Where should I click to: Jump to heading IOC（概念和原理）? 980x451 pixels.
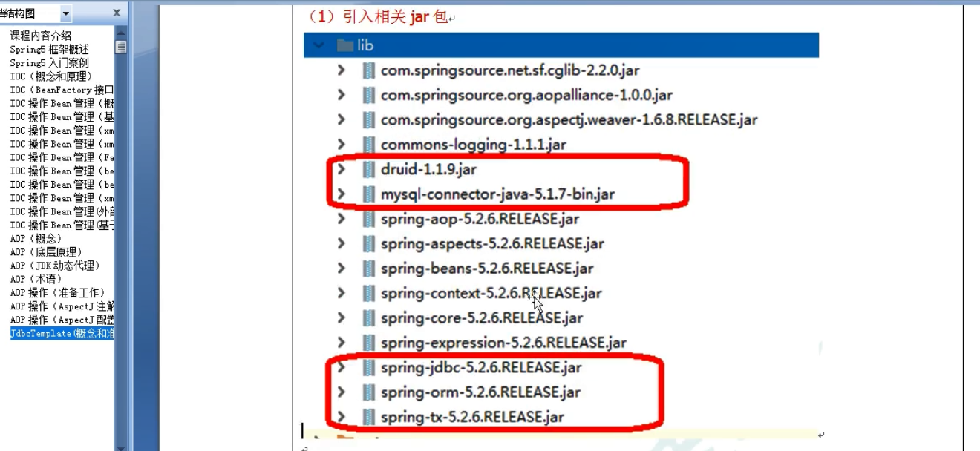click(x=51, y=76)
